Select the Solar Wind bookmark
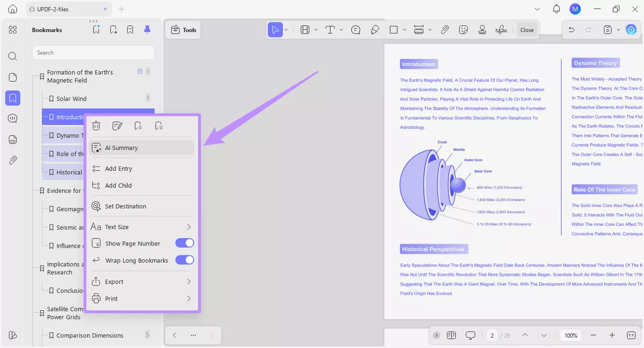 click(x=98, y=99)
